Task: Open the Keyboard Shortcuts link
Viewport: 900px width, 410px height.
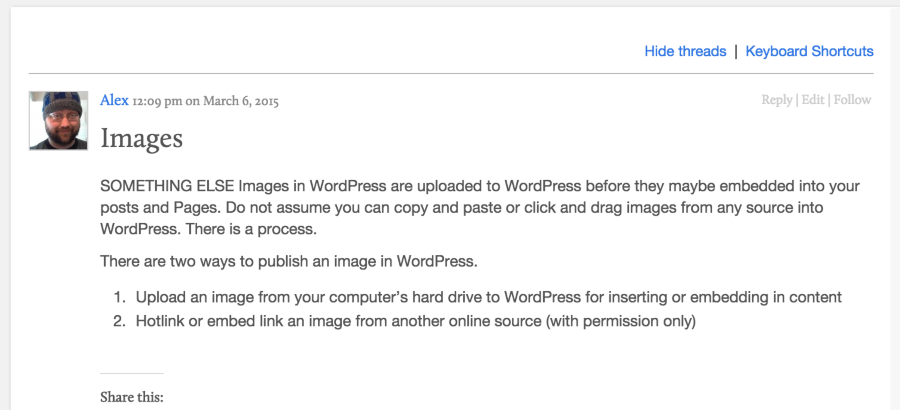Action: pyautogui.click(x=809, y=51)
